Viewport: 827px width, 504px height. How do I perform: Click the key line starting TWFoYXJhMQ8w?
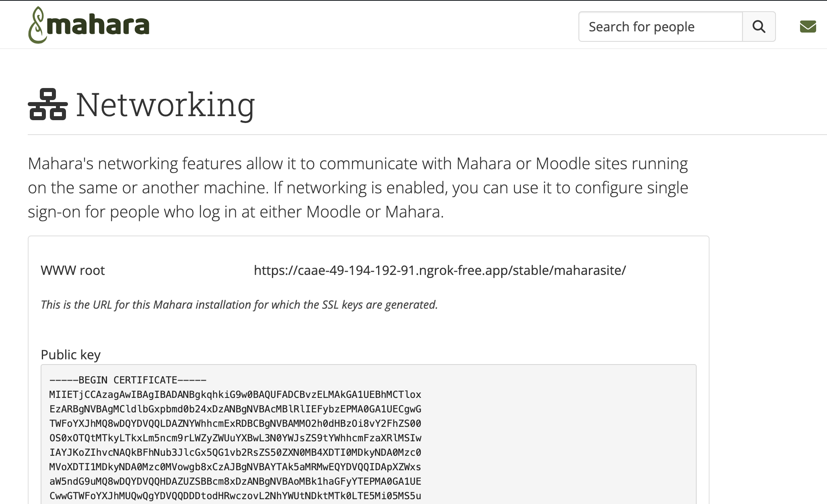click(x=235, y=424)
